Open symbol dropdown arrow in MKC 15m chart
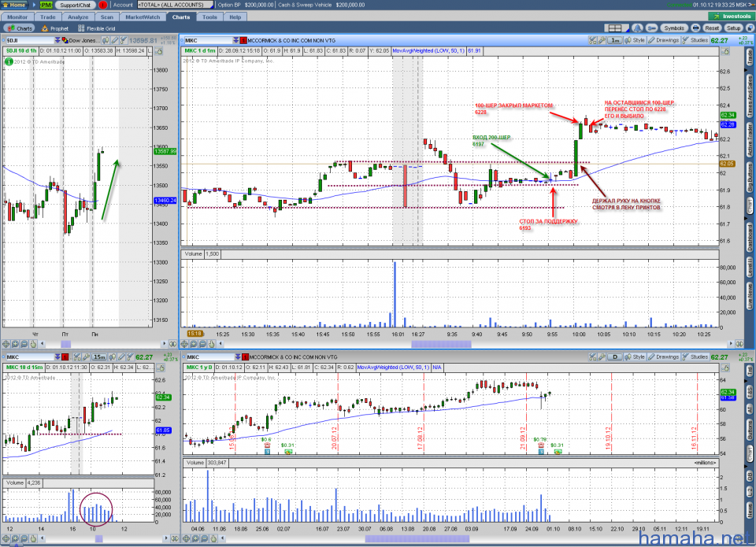The width and height of the screenshot is (756, 547). 57,357
